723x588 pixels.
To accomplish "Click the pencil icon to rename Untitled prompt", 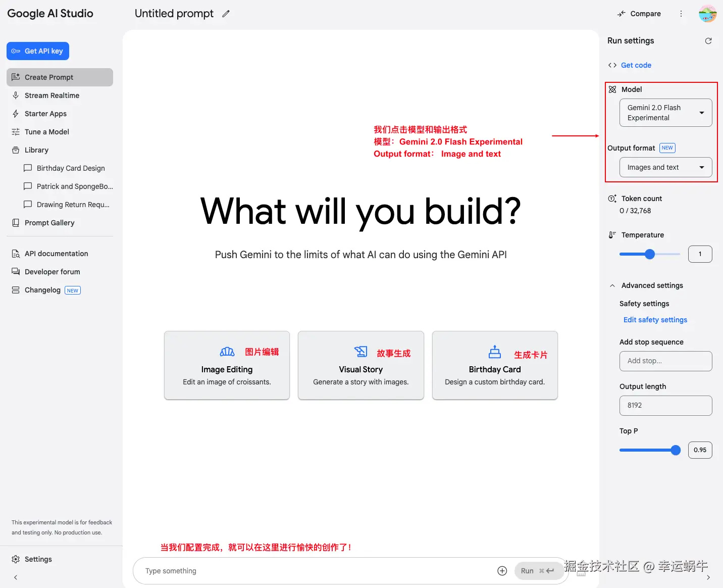I will tap(226, 14).
